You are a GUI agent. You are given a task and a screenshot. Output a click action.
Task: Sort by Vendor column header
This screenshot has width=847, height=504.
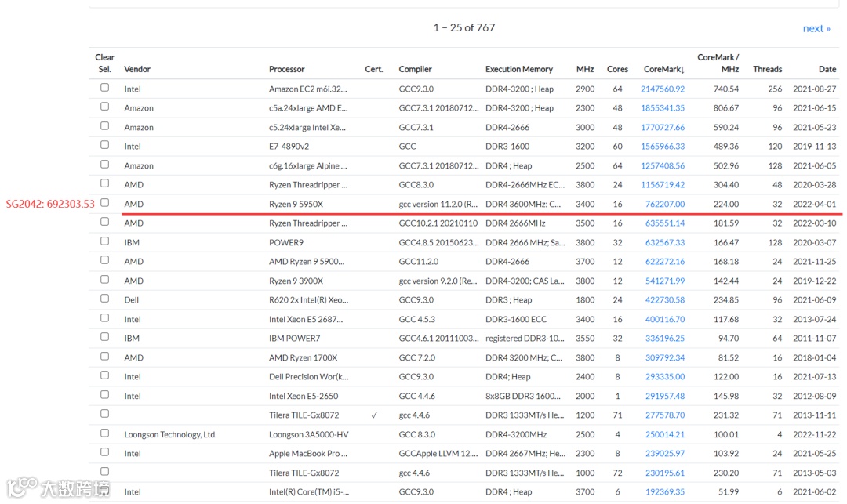pos(137,69)
